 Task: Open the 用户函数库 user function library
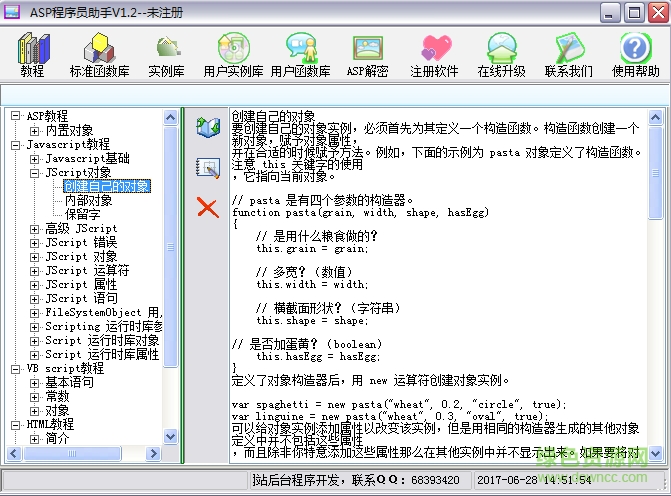pyautogui.click(x=300, y=55)
